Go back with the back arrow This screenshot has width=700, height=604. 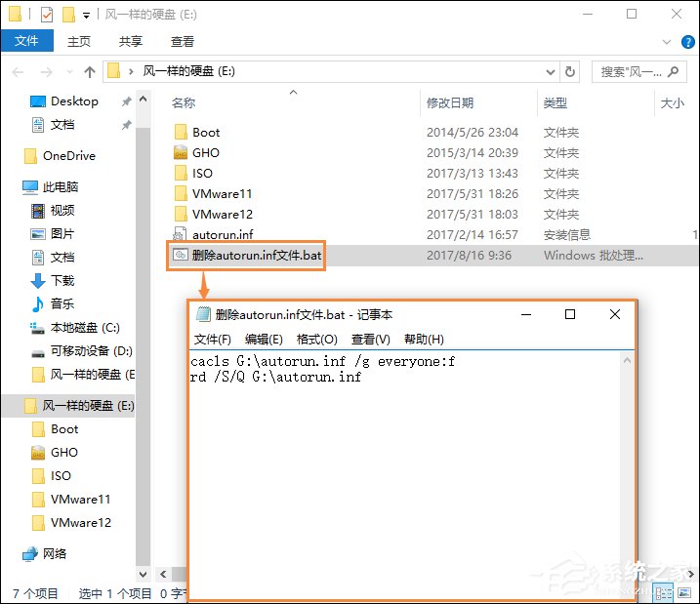point(18,72)
